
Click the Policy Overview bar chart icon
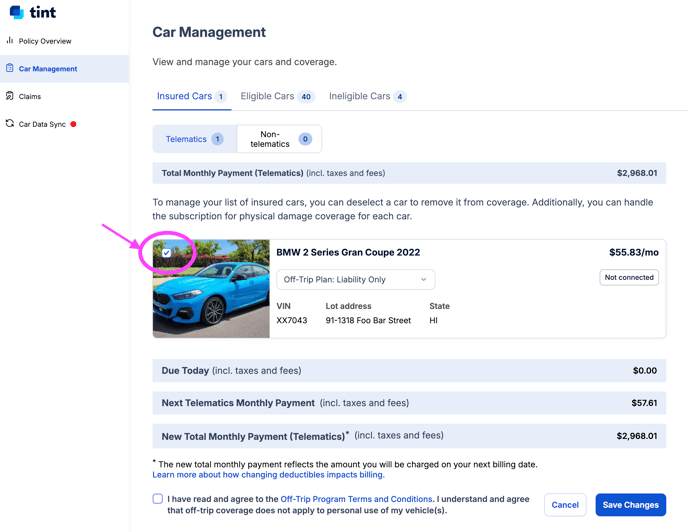tap(10, 40)
